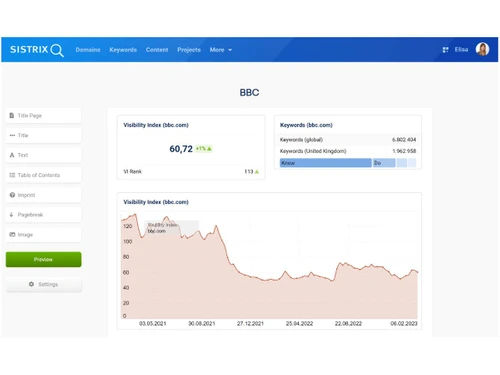
Task: Click the Text letter icon
Action: 12,155
